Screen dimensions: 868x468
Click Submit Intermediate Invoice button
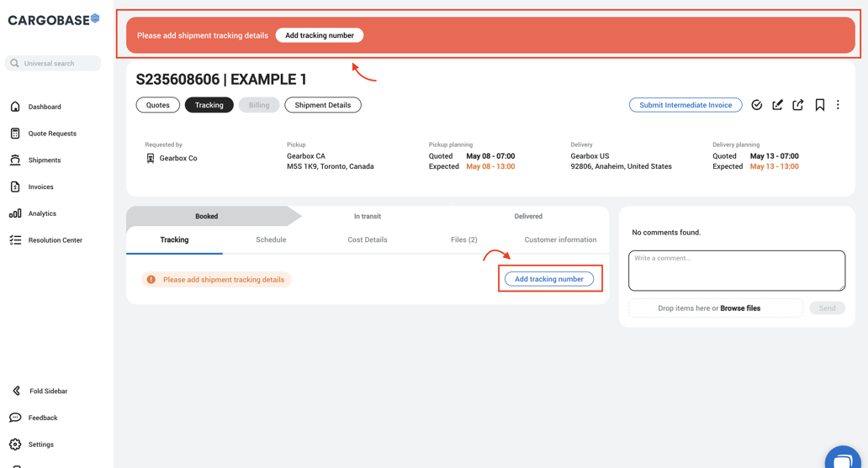click(685, 105)
